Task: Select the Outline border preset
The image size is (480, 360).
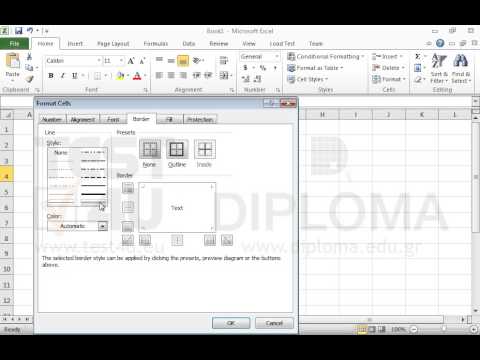Action: click(x=177, y=149)
